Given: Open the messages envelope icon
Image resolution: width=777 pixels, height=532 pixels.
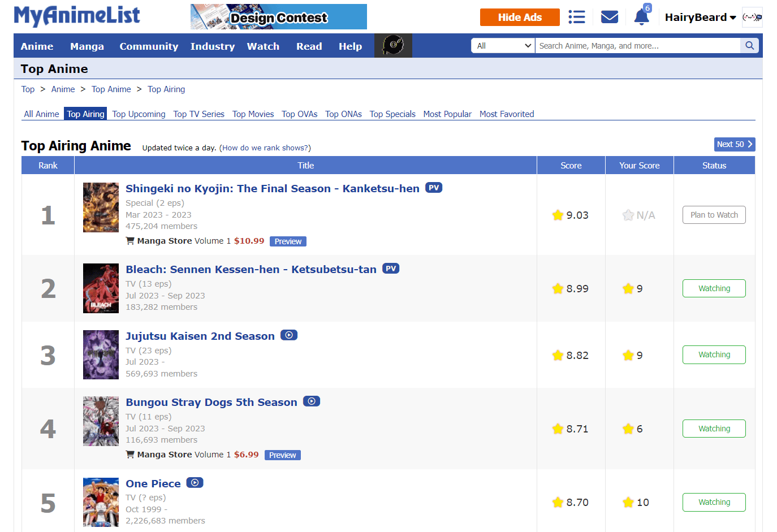Looking at the screenshot, I should pyautogui.click(x=609, y=17).
